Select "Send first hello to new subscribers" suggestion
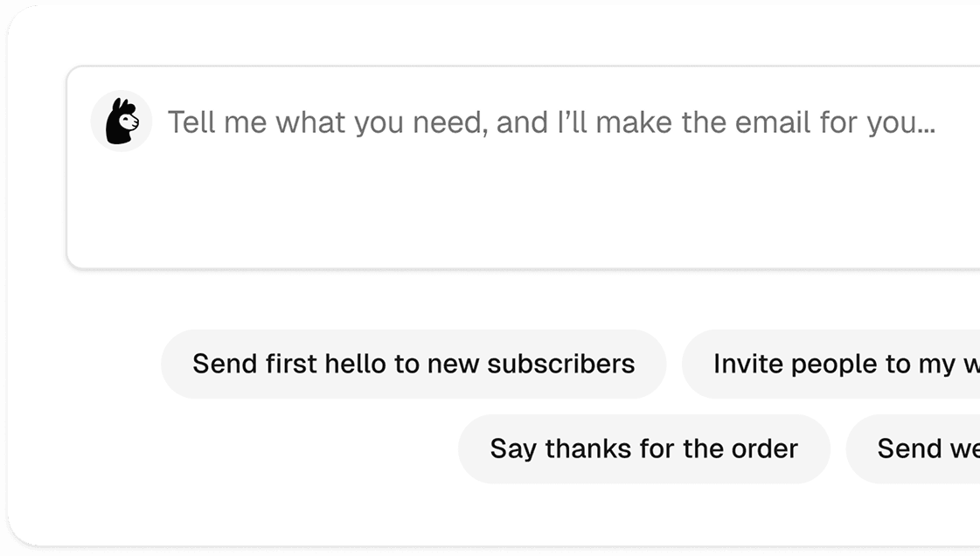The image size is (980, 556). 414,364
